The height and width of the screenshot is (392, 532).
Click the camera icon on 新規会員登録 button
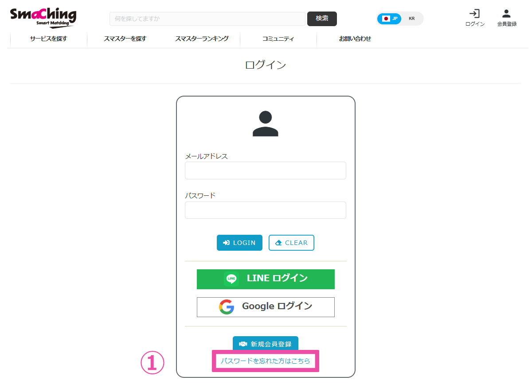coord(243,343)
